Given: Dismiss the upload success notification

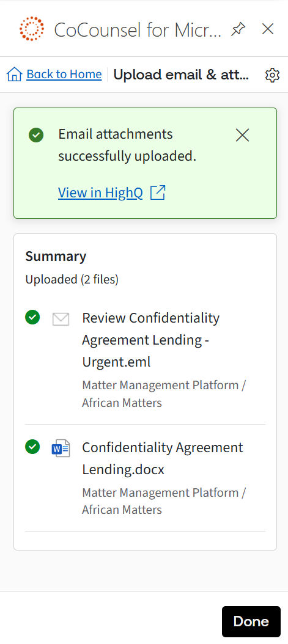Looking at the screenshot, I should 242,135.
